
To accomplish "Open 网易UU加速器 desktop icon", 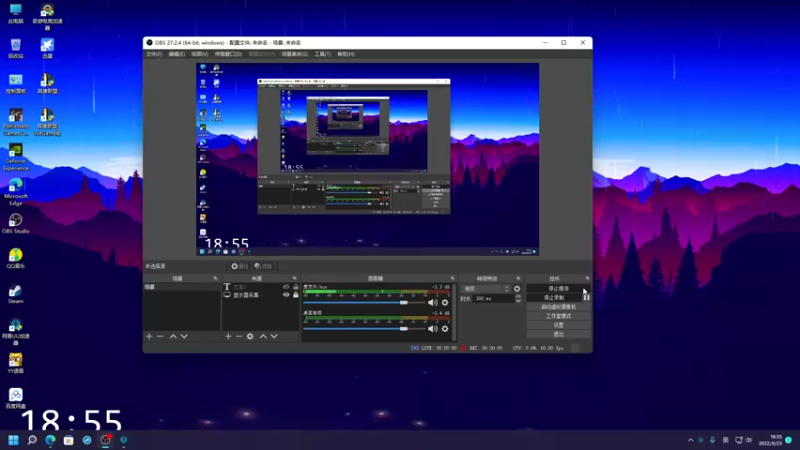I will pyautogui.click(x=15, y=332).
